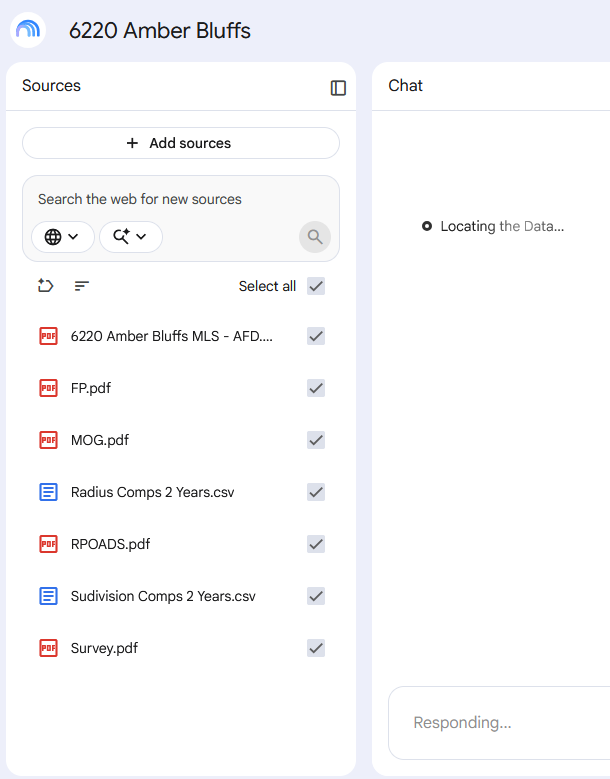Click the search magnifier submit button

tap(315, 237)
